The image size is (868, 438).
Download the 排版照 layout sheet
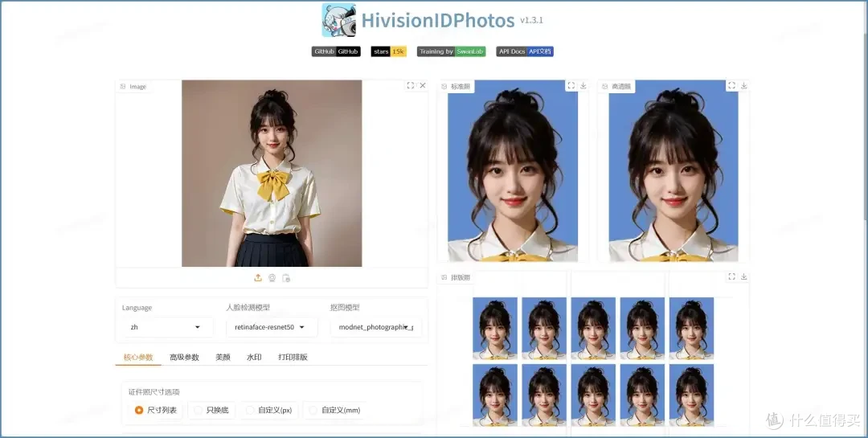[x=744, y=276]
